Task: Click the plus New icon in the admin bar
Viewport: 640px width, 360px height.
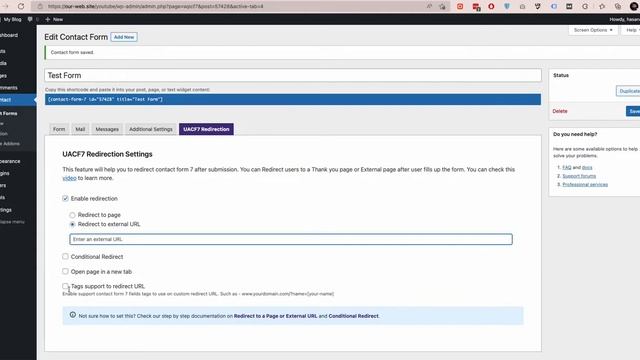Action: click(53, 19)
